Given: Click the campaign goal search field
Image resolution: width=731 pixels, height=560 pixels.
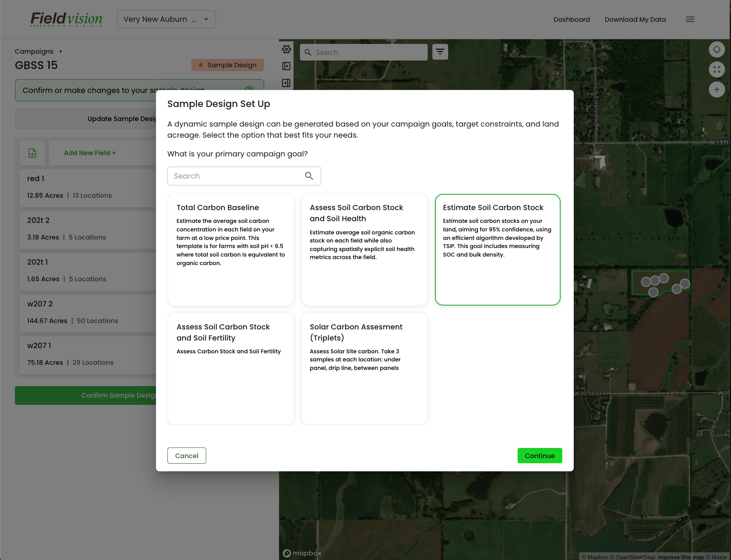Looking at the screenshot, I should click(x=239, y=176).
